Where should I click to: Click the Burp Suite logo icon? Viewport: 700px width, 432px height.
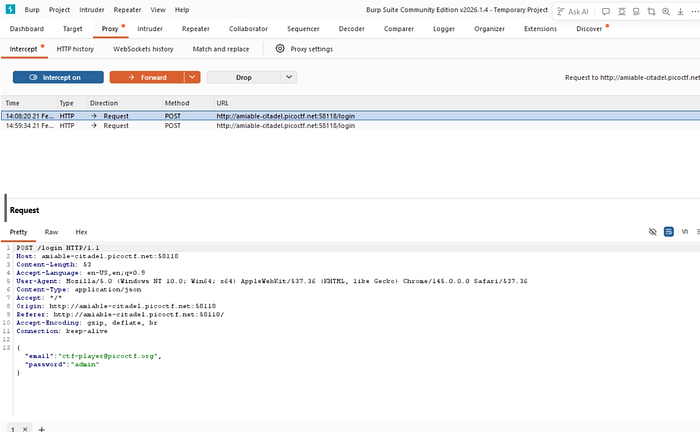pyautogui.click(x=10, y=9)
